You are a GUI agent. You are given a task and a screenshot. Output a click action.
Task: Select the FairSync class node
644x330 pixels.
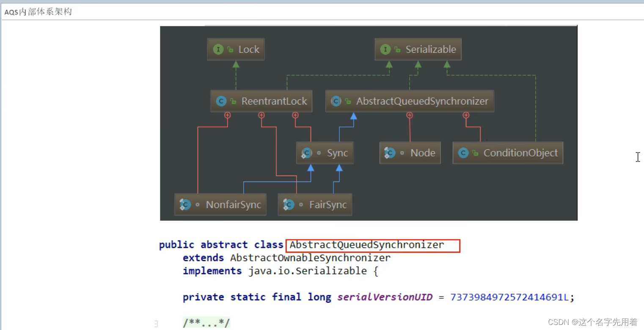pos(315,205)
